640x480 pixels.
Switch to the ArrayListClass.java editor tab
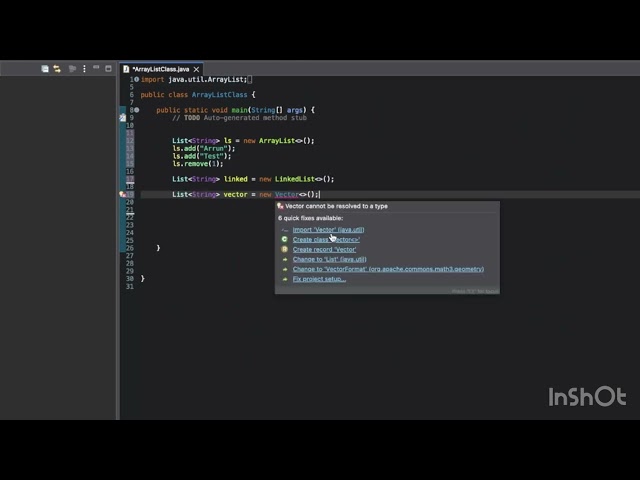coord(161,69)
